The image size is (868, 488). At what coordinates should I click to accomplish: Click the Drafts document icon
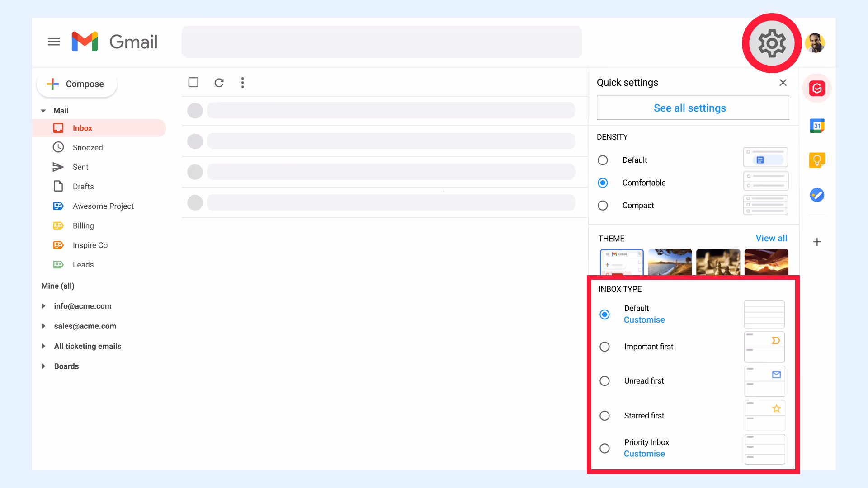point(58,186)
